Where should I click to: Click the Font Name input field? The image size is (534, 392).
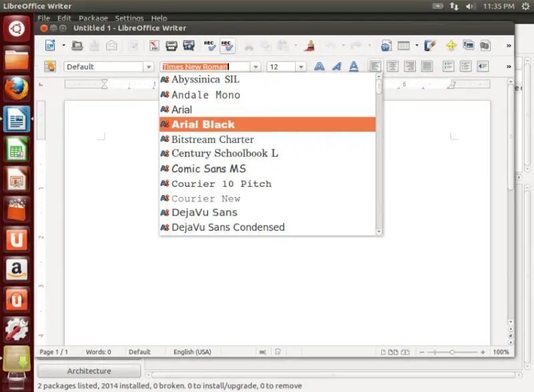pos(204,67)
